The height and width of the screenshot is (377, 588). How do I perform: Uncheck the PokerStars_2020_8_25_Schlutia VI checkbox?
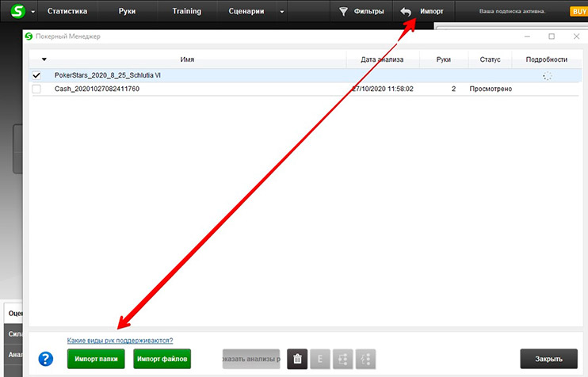[x=36, y=75]
